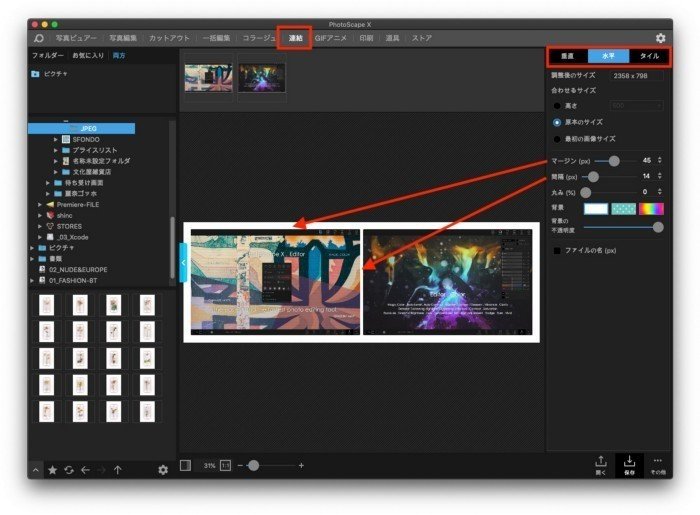700x515 pixels.
Task: Open the 写真編集 tab
Action: point(123,38)
